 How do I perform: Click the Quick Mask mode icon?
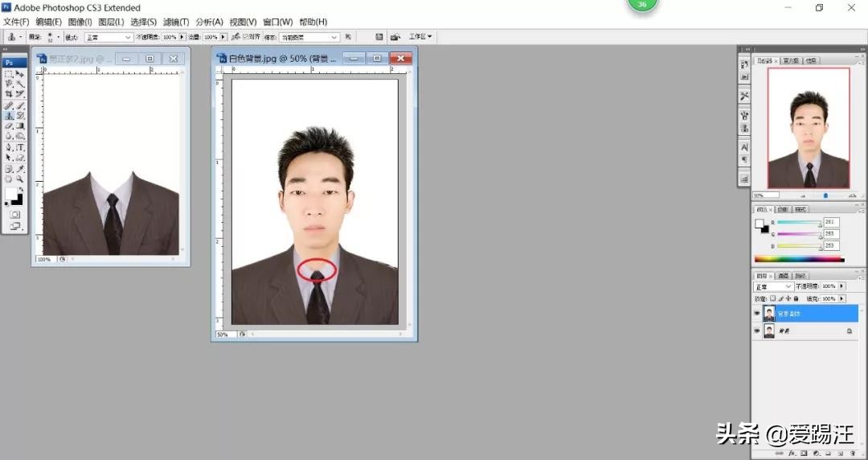coord(14,215)
